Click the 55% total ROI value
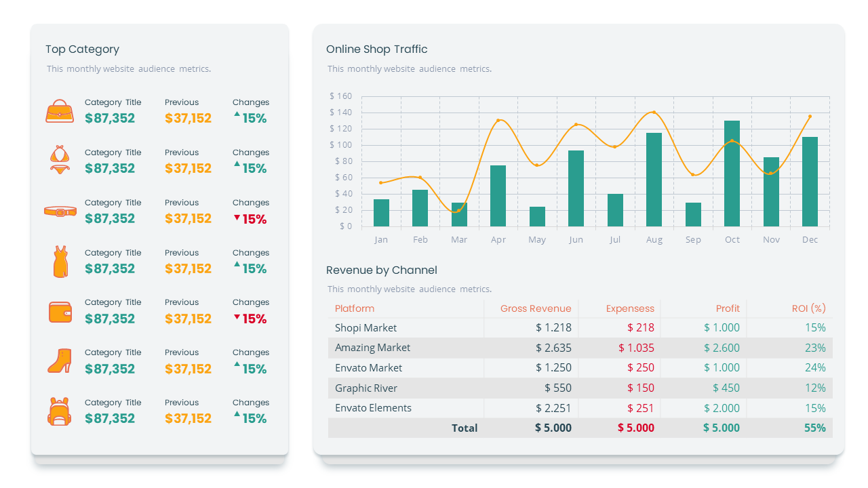Screen dimensions: 868x488 [815, 428]
